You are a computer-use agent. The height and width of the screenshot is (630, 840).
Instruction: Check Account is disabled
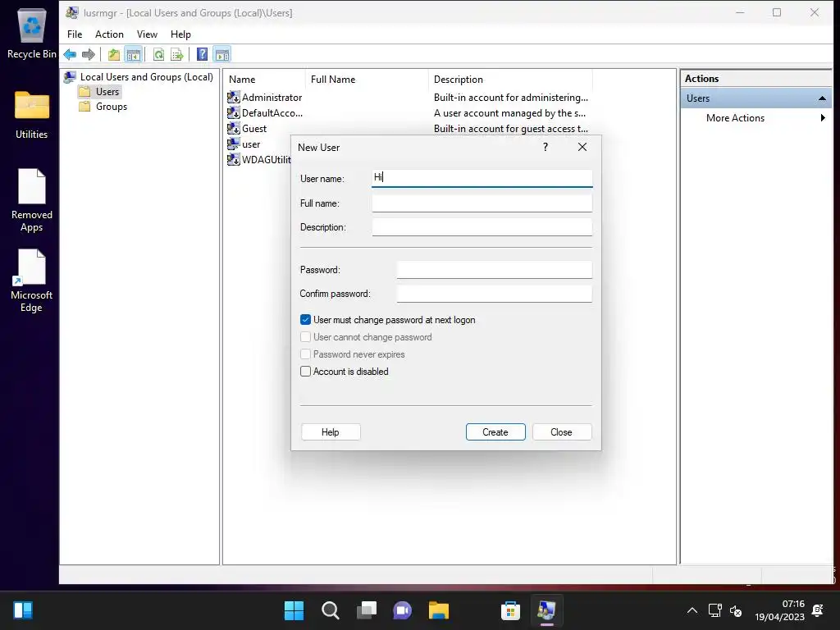click(305, 372)
